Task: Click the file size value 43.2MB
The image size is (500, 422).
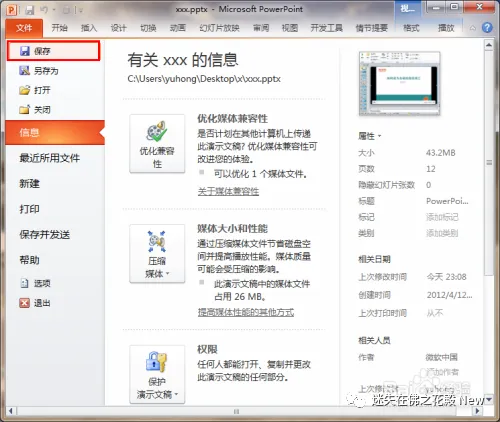Action: 441,153
